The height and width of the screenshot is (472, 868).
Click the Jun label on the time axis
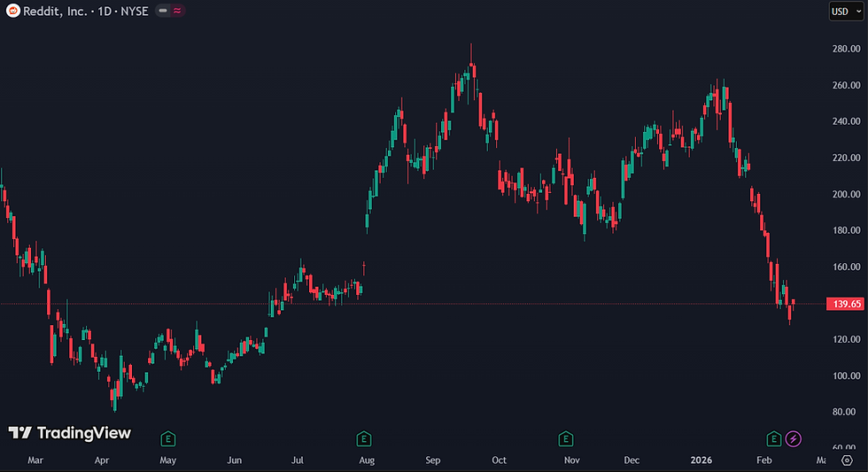pyautogui.click(x=234, y=460)
